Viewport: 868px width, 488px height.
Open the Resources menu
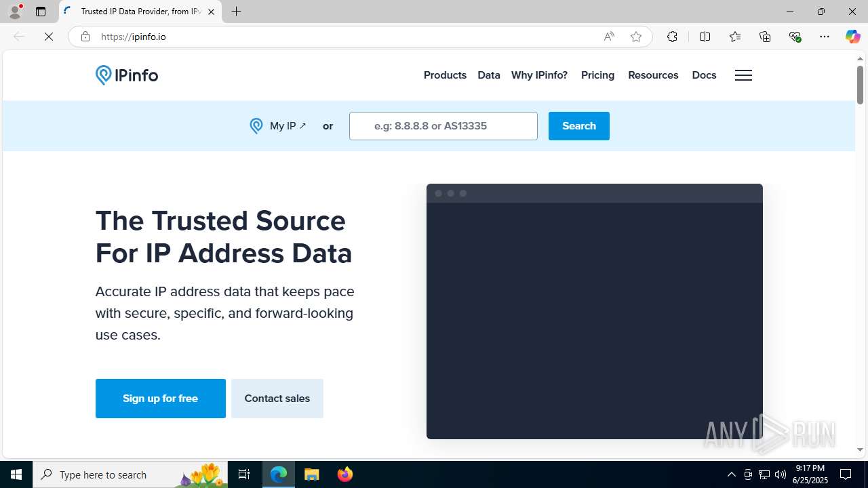coord(653,75)
